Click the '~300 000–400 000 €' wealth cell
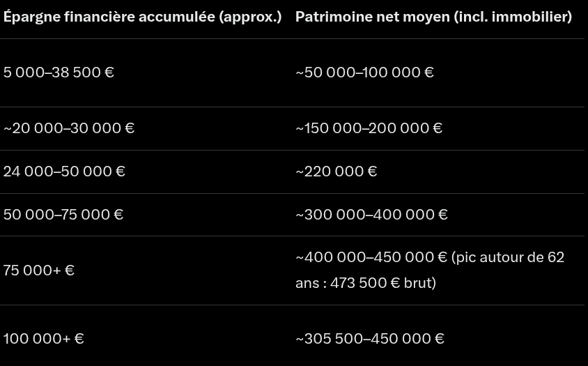Image resolution: width=588 pixels, height=366 pixels. click(x=371, y=215)
